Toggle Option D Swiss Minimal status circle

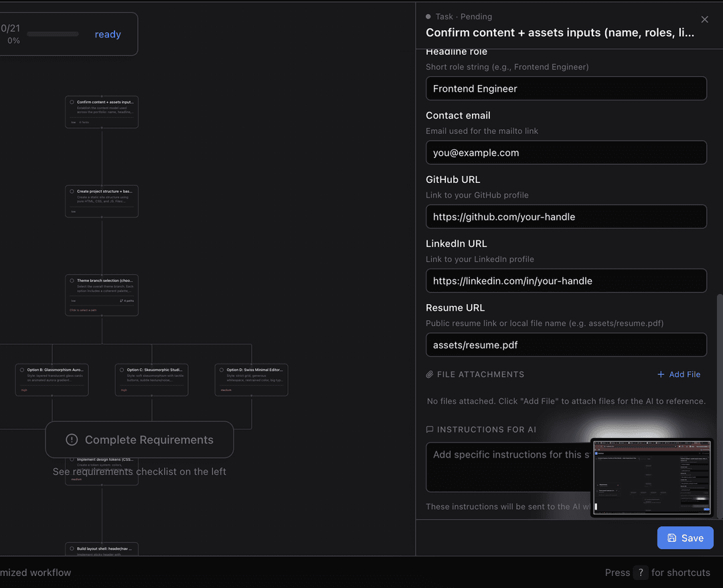click(x=222, y=370)
